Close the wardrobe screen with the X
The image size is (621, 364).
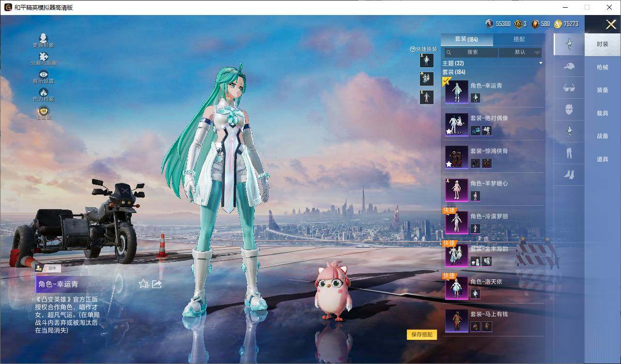610,24
